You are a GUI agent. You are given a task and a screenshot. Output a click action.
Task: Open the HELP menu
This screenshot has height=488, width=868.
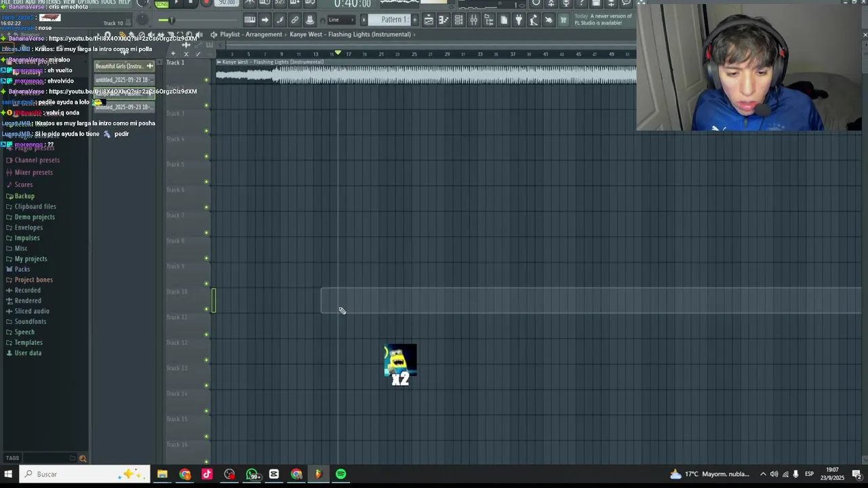124,3
